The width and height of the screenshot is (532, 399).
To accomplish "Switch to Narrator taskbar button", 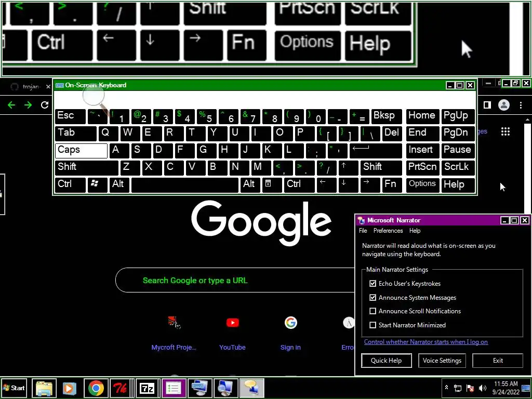I will pyautogui.click(x=251, y=388).
